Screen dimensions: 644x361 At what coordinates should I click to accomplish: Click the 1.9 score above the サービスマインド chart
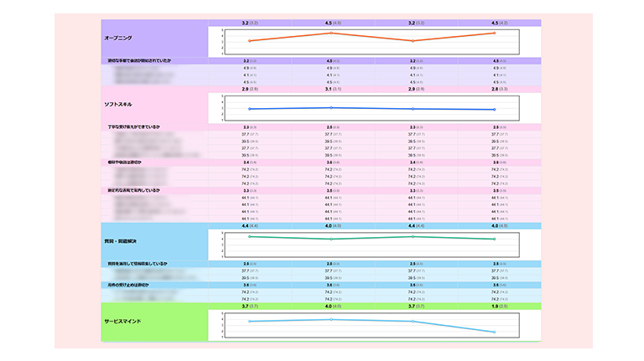[494, 306]
